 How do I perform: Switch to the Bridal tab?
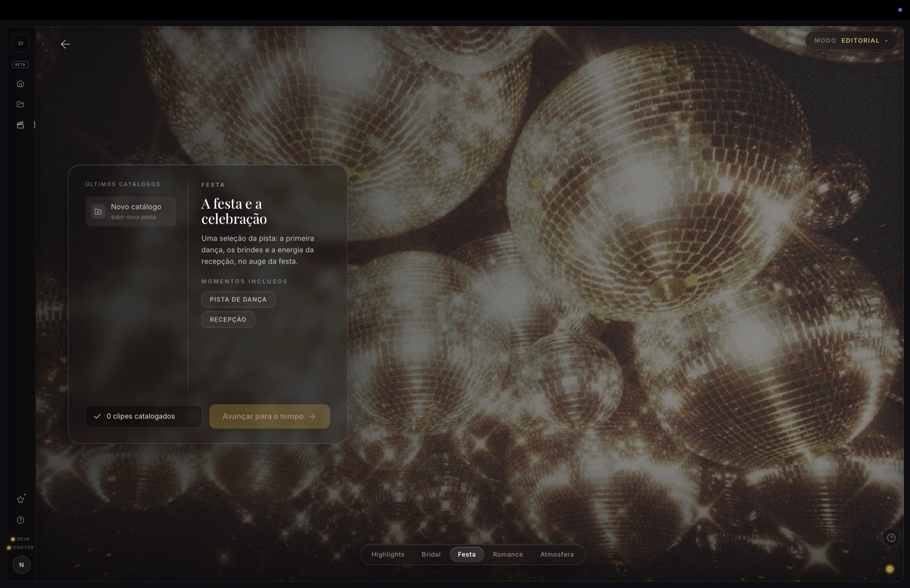pyautogui.click(x=431, y=554)
